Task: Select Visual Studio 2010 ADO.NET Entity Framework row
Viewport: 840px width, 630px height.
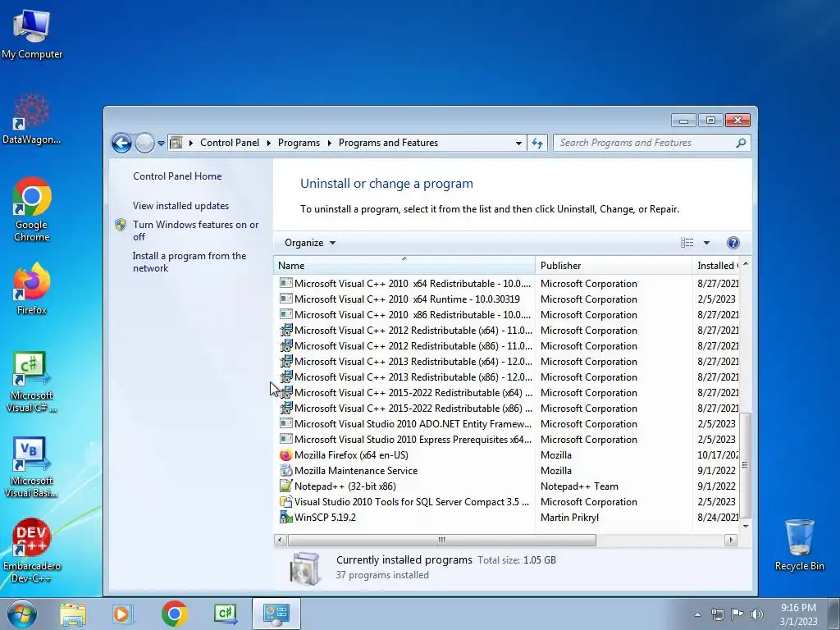Action: (506, 424)
